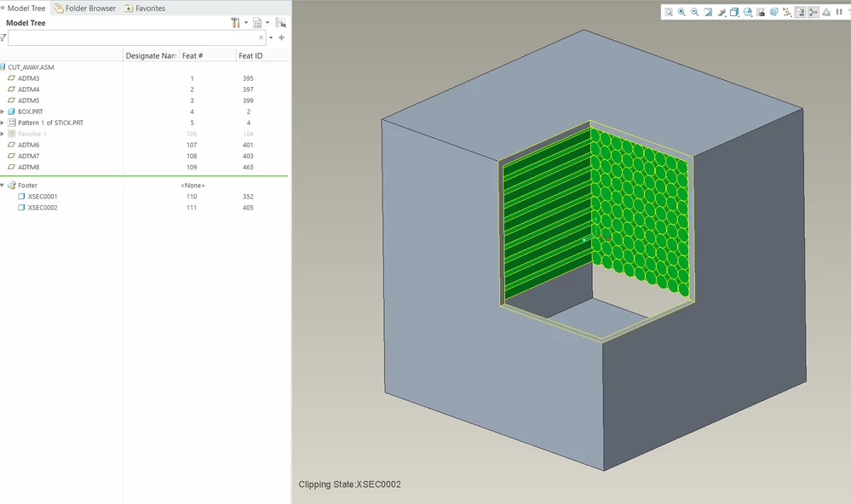Select datum plane ADTM6

point(28,145)
